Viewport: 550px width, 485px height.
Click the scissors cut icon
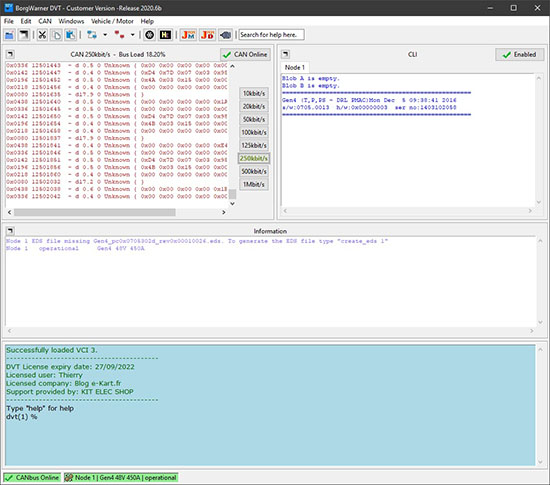coord(42,35)
